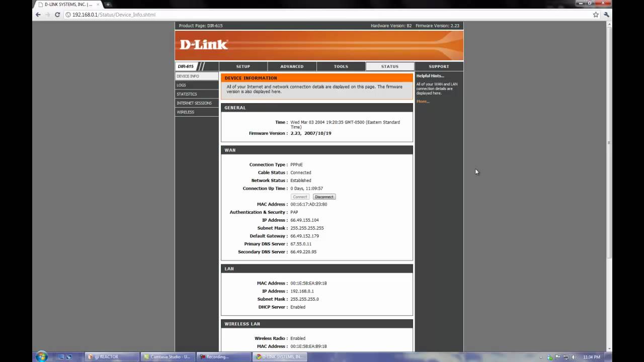
Task: Open WIRELESS in the sidebar
Action: click(x=197, y=112)
